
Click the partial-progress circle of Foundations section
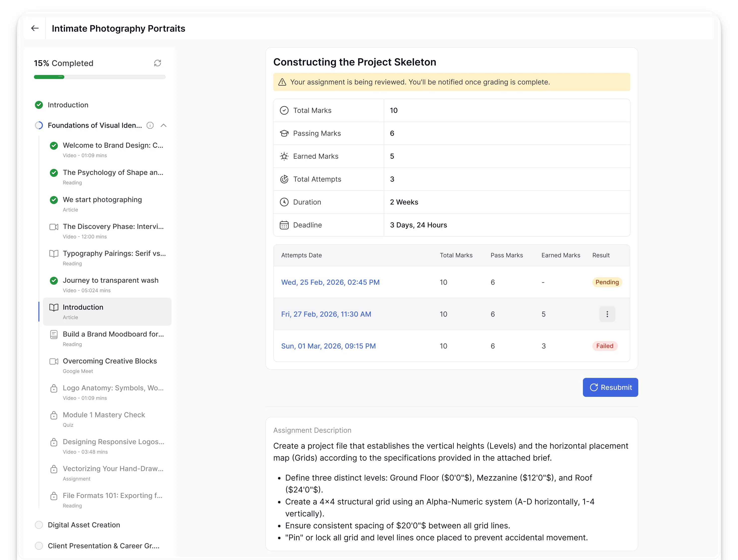click(x=39, y=125)
